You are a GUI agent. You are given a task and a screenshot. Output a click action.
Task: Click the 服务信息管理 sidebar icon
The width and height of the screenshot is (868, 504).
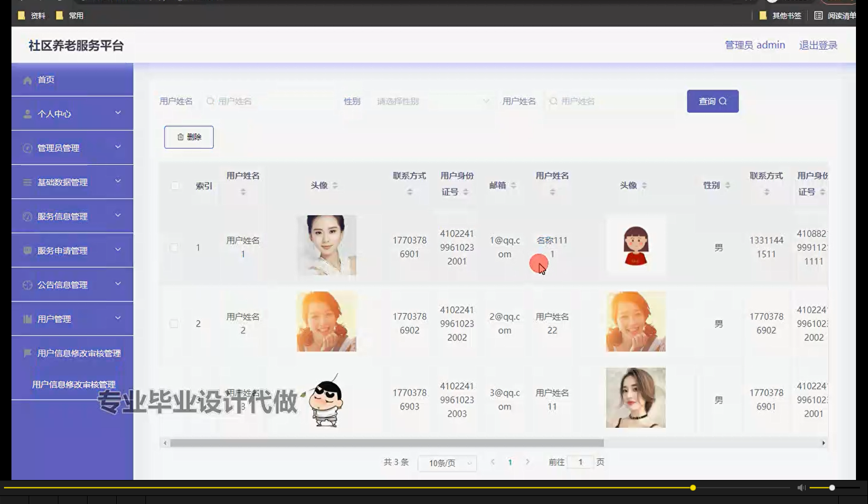[x=27, y=216]
